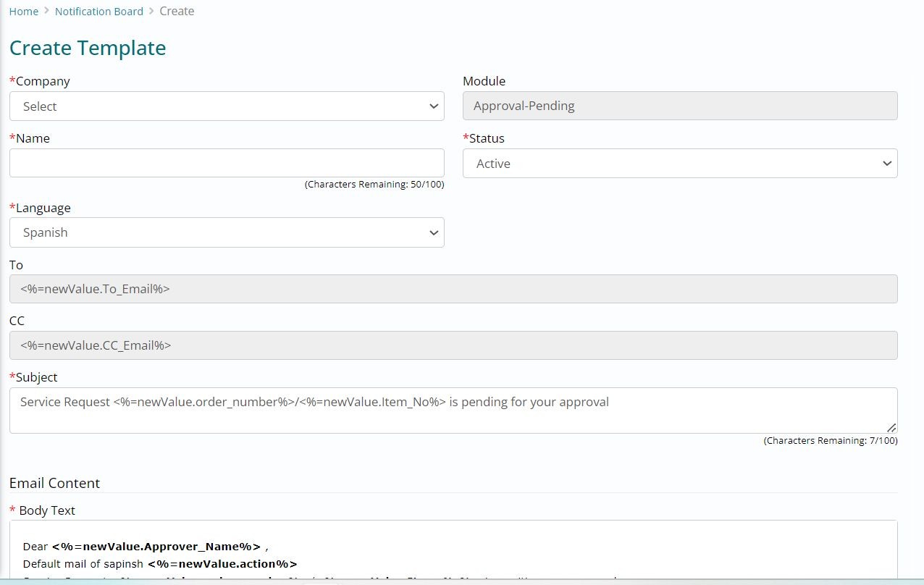Image resolution: width=924 pixels, height=585 pixels.
Task: Open the Language dropdown showing Spanish
Action: [227, 232]
